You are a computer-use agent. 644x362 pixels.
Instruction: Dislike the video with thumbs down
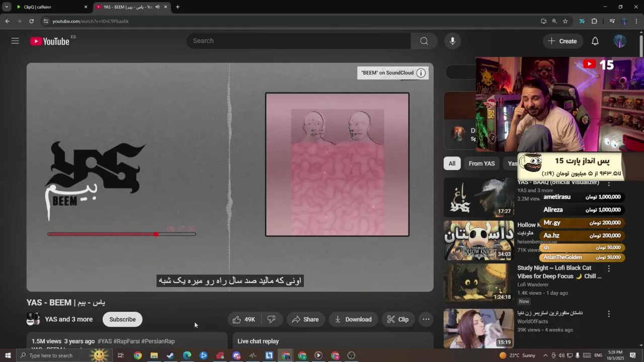[272, 319]
